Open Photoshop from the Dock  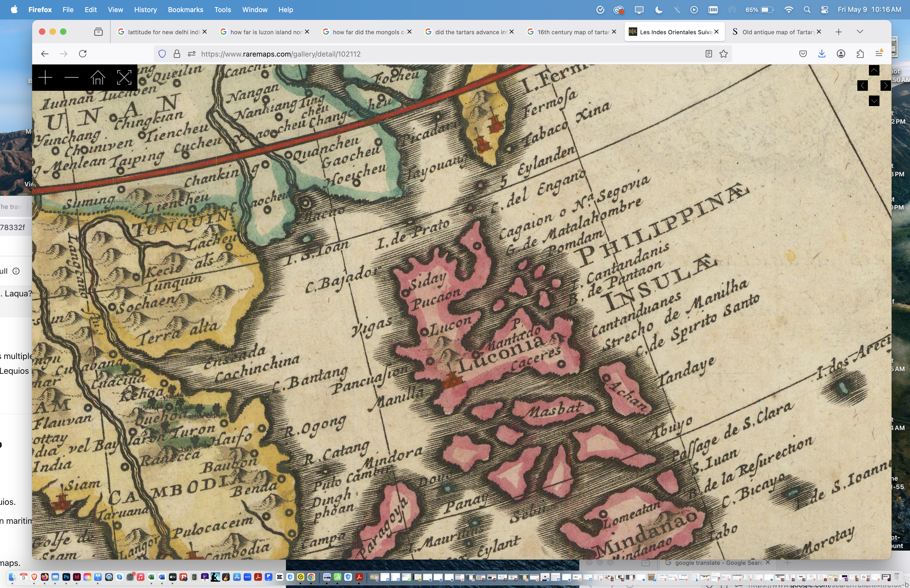point(66,577)
